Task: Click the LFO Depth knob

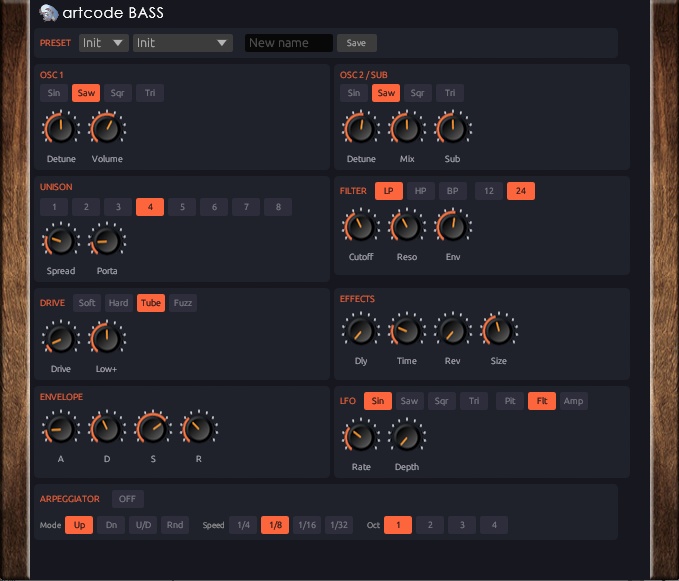Action: tap(407, 436)
